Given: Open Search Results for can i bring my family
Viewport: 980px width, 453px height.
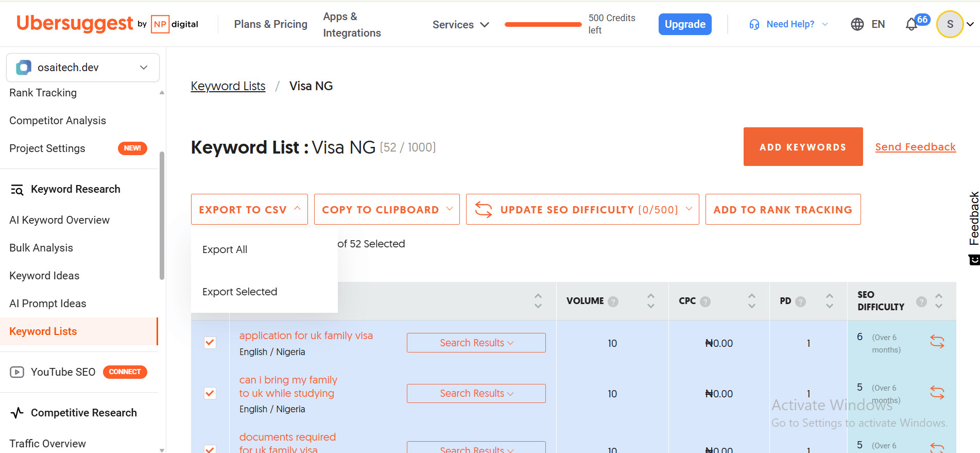Looking at the screenshot, I should [x=476, y=394].
